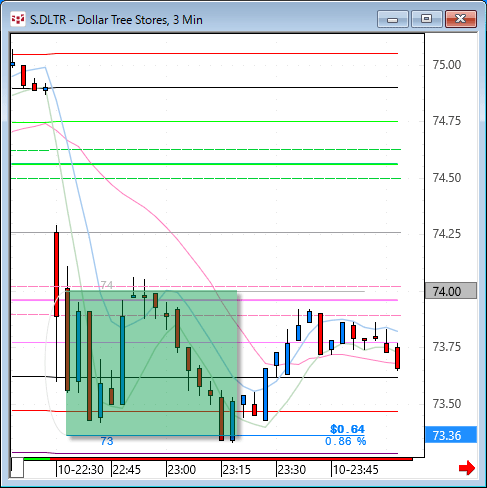
Task: Click the gray '74' label above green box
Action: (x=107, y=285)
